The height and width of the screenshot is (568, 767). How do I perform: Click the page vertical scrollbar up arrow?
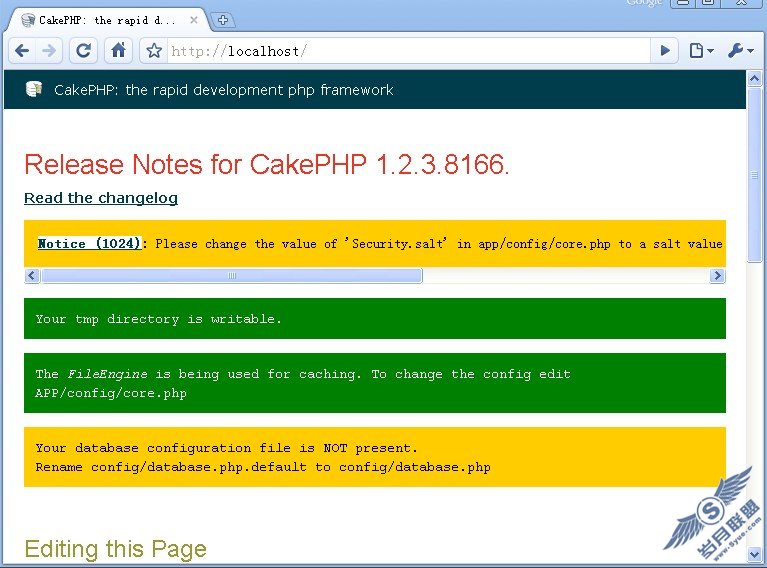(754, 79)
